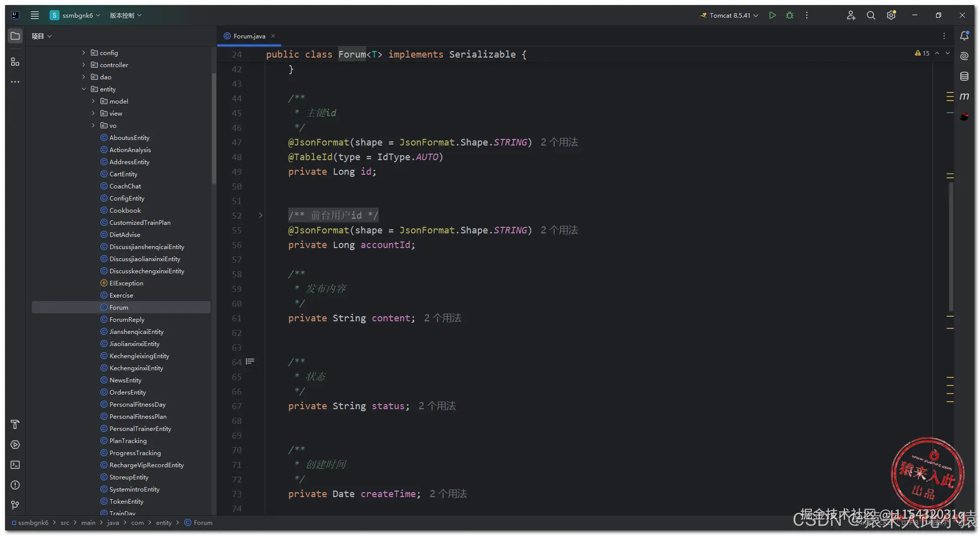The height and width of the screenshot is (536, 980).
Task: Open the Build hammer tool window
Action: point(15,424)
